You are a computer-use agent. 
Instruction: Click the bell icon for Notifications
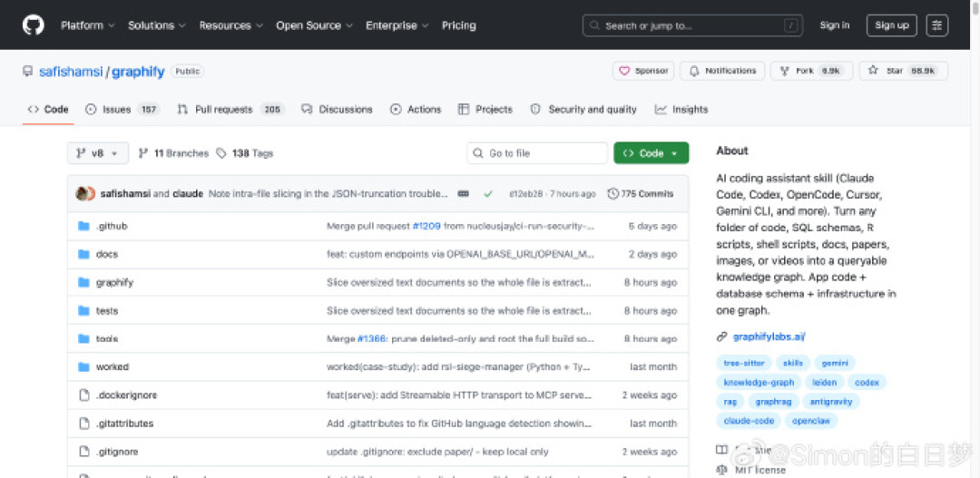click(x=694, y=72)
